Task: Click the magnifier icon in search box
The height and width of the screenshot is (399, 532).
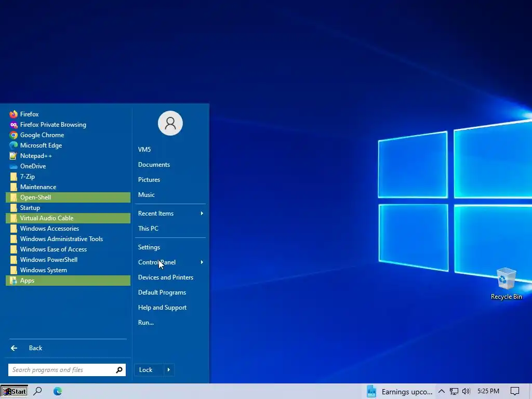Action: point(119,370)
